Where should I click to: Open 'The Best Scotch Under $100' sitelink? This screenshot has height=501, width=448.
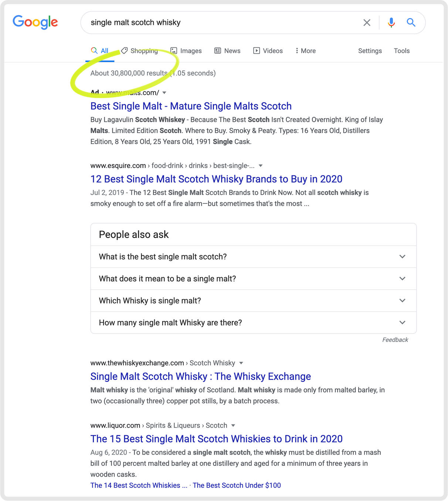pos(237,485)
